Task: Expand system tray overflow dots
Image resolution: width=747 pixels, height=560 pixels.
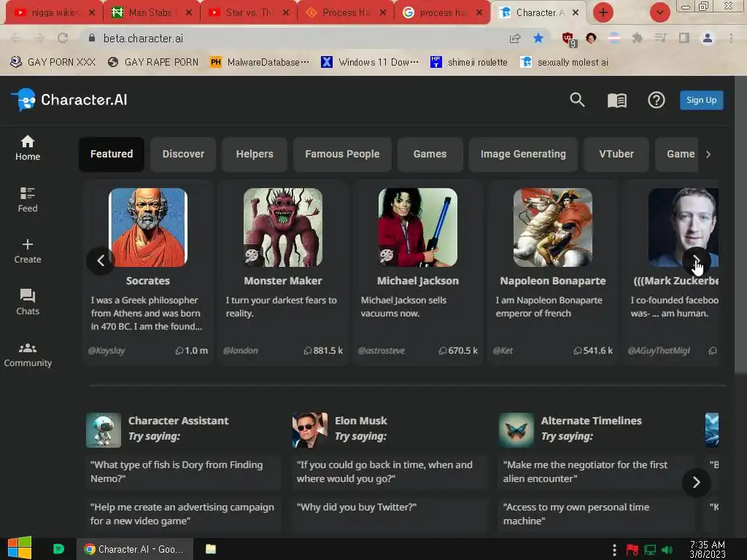Action: (x=614, y=550)
